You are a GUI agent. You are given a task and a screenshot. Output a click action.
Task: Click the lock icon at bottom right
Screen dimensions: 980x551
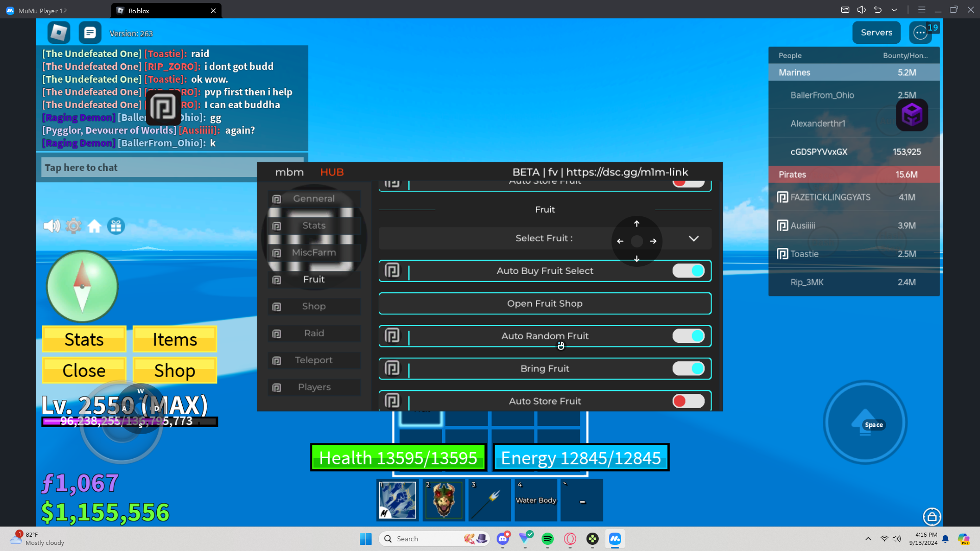pyautogui.click(x=932, y=516)
